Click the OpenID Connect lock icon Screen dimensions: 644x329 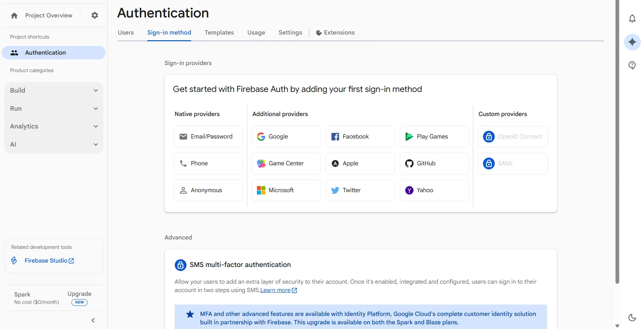pyautogui.click(x=489, y=136)
